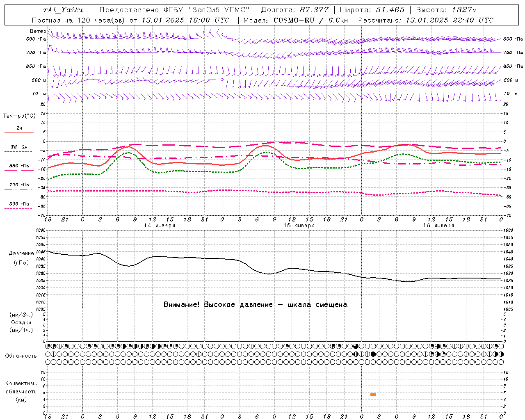Click the '15 января' date label
This screenshot has height=420, width=525.
(x=299, y=226)
